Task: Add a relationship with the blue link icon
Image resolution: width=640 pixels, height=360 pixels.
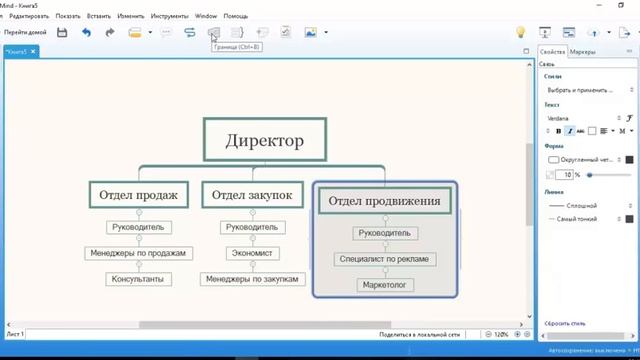Action: click(190, 32)
